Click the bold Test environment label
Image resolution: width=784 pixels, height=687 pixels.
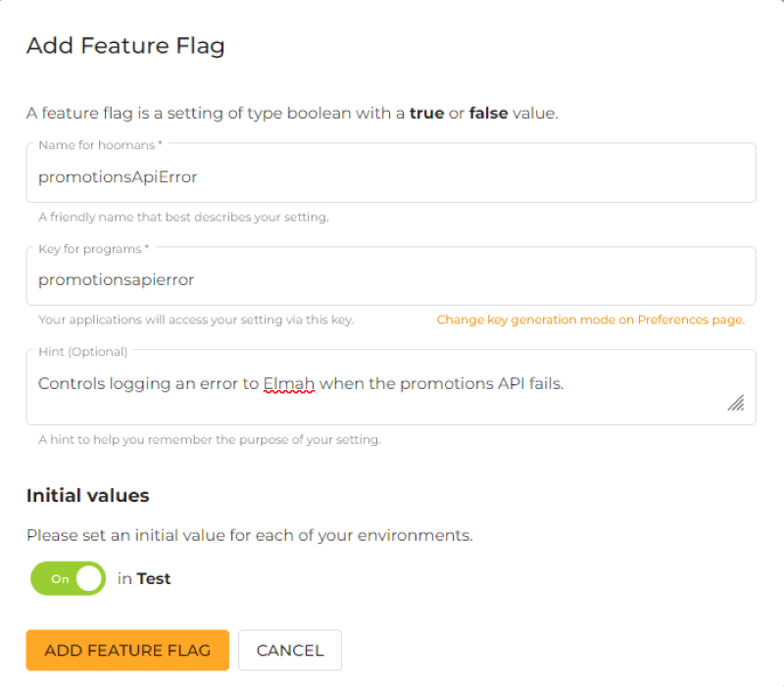(x=153, y=578)
